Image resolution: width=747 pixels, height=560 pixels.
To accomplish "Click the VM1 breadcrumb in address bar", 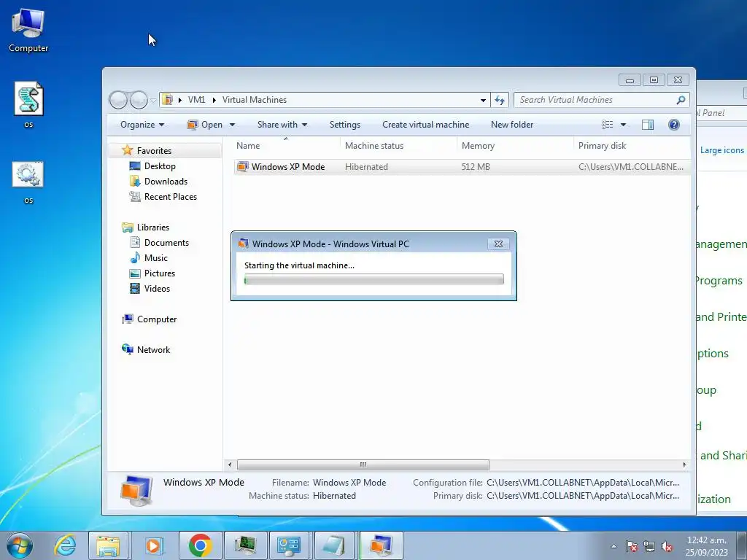I will point(196,100).
